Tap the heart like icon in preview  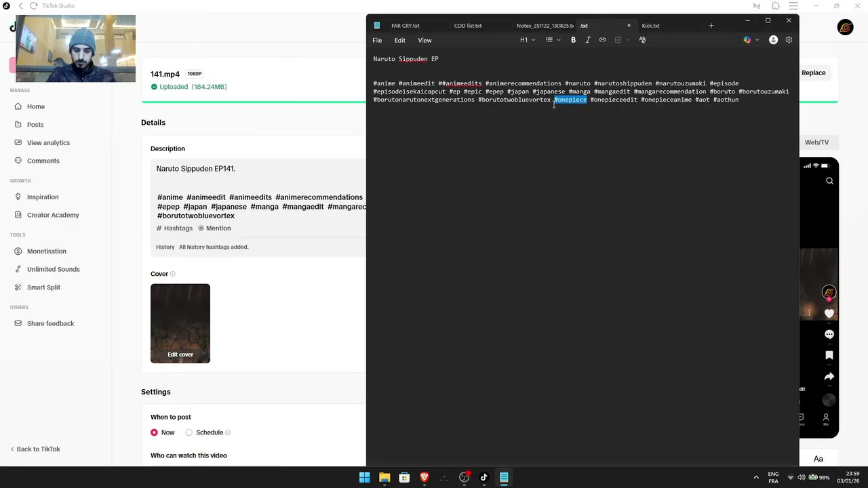tap(829, 313)
